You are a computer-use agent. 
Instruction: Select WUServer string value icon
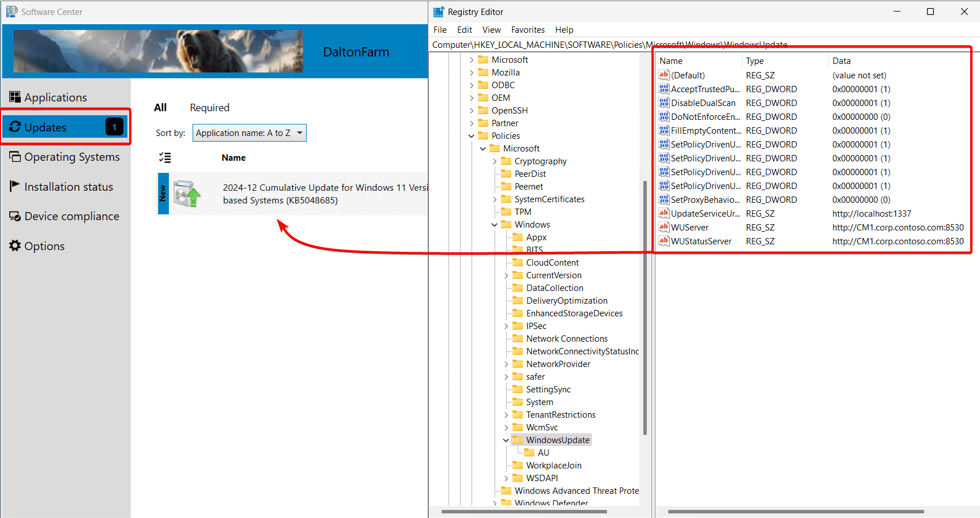[x=664, y=227]
